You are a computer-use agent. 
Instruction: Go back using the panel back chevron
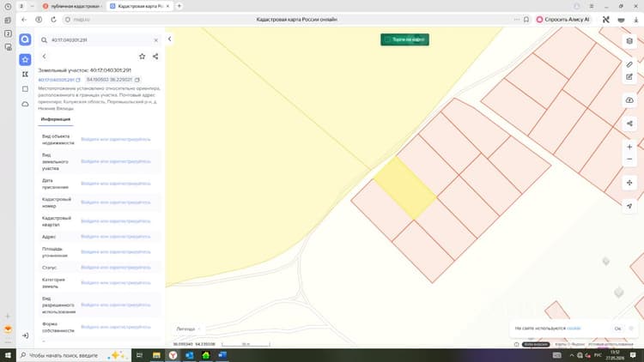tap(45, 57)
